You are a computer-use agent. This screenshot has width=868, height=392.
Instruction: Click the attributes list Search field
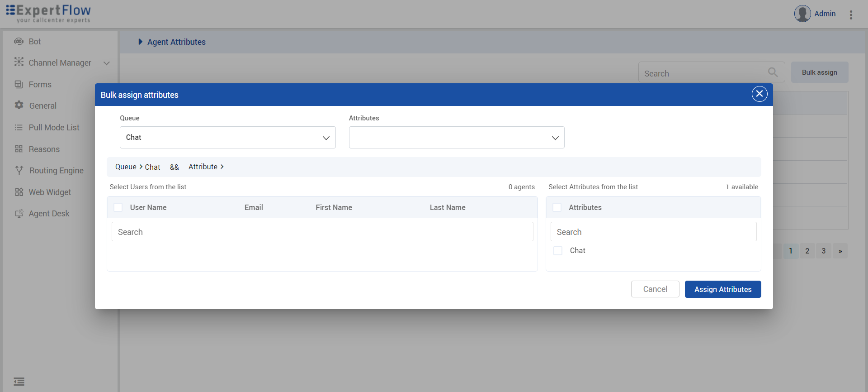tap(653, 232)
